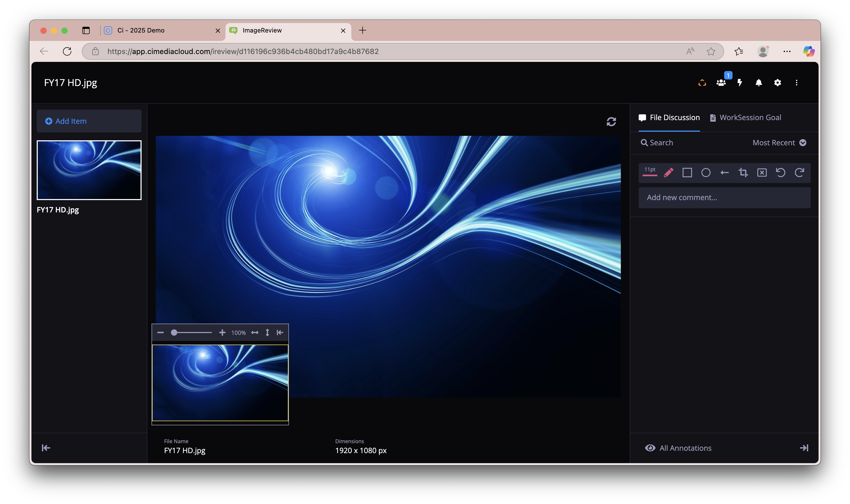Open a new browser tab
The image size is (850, 504).
(363, 30)
